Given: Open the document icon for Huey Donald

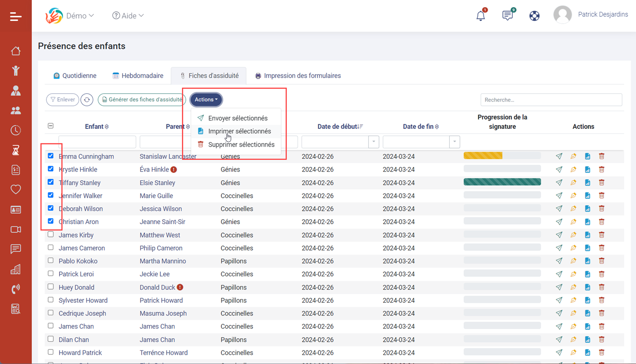Looking at the screenshot, I should pyautogui.click(x=587, y=287).
